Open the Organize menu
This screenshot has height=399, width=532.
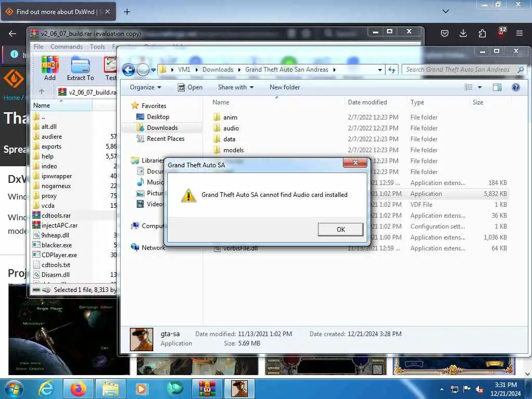[x=145, y=87]
